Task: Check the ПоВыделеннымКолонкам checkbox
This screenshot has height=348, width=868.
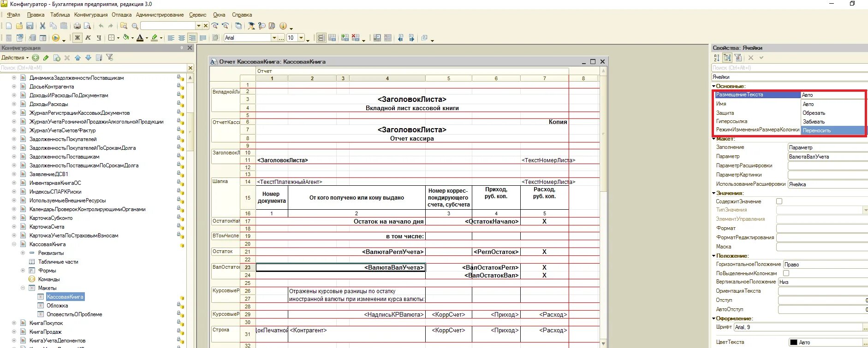Action: 786,273
